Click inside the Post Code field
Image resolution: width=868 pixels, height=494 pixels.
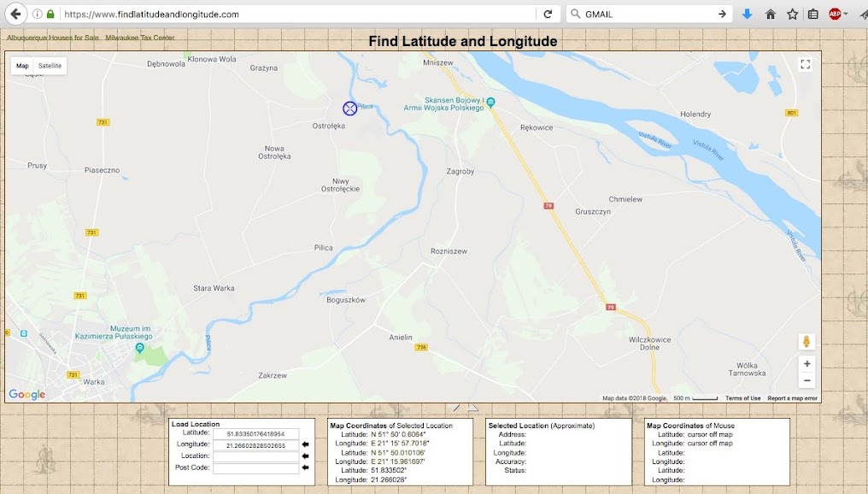pos(255,468)
